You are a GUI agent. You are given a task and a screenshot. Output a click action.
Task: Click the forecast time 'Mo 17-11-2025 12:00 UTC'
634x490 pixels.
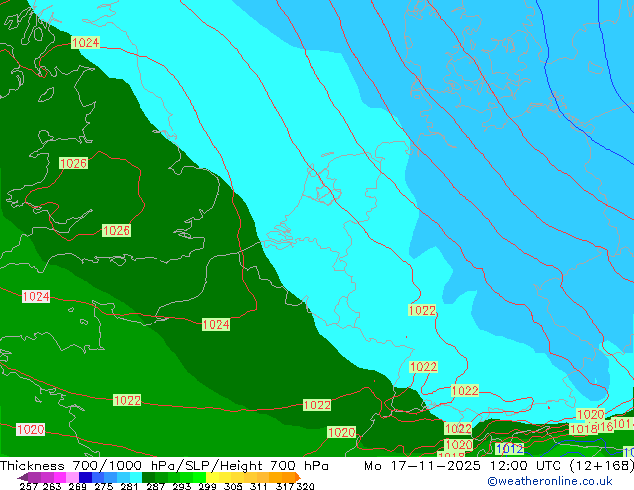point(465,466)
